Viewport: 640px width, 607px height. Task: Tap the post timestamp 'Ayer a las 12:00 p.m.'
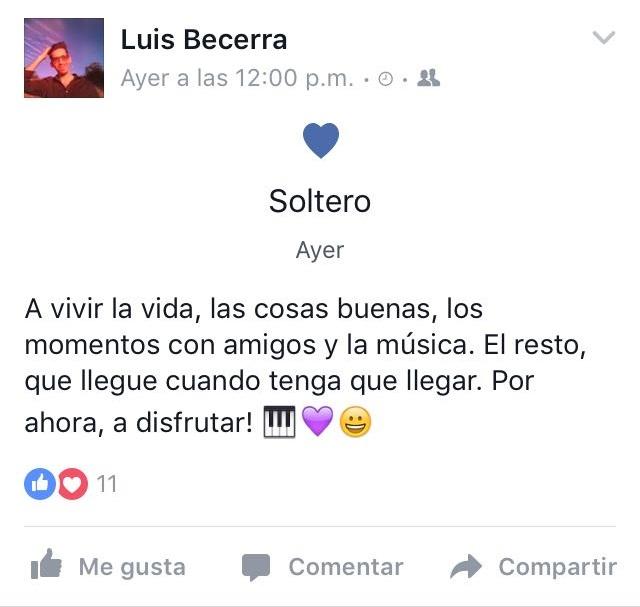237,78
